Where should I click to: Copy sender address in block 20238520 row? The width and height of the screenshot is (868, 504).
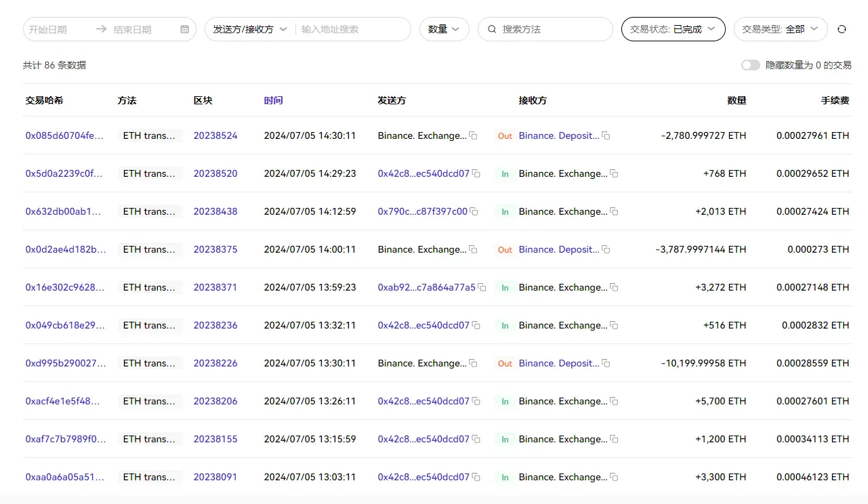pos(476,173)
